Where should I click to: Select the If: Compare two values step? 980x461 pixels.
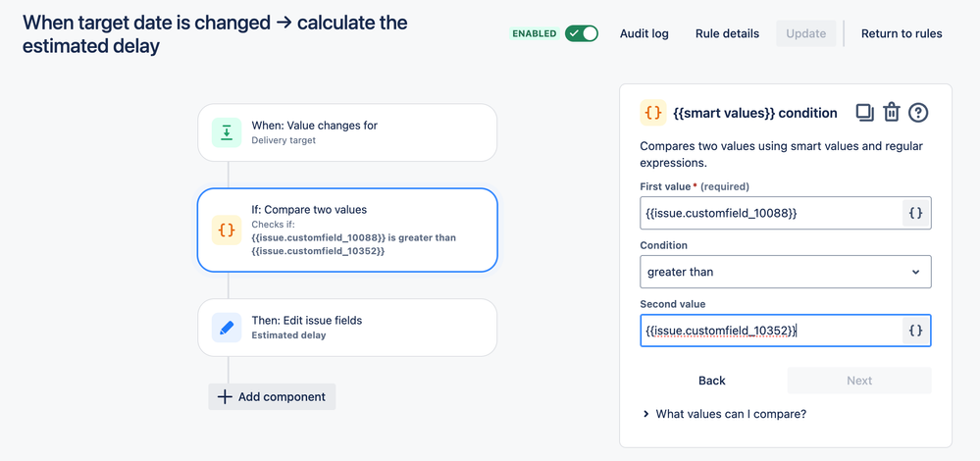click(347, 230)
